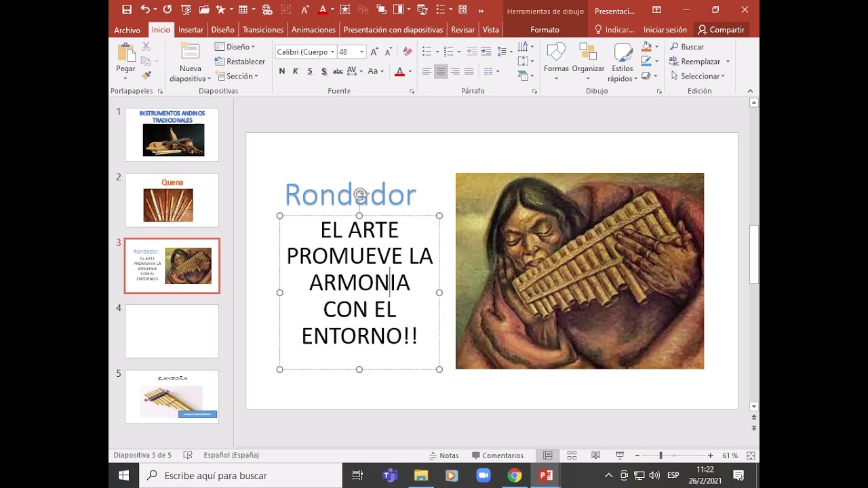The image size is (868, 488).
Task: Toggle bold (N) formatting
Action: tap(282, 71)
